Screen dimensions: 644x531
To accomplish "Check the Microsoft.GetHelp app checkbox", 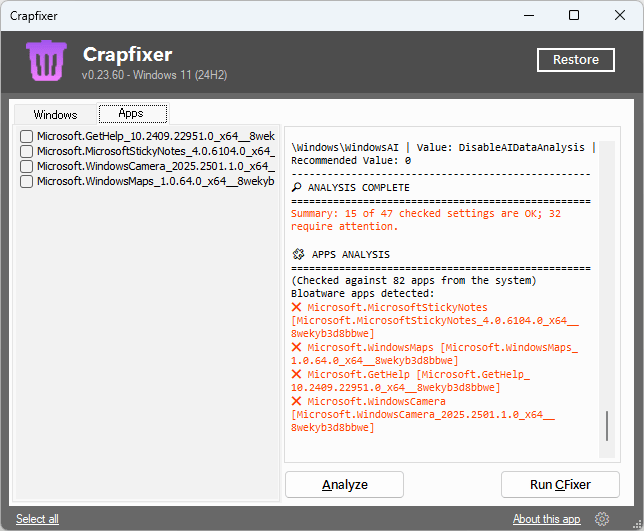I will point(26,136).
